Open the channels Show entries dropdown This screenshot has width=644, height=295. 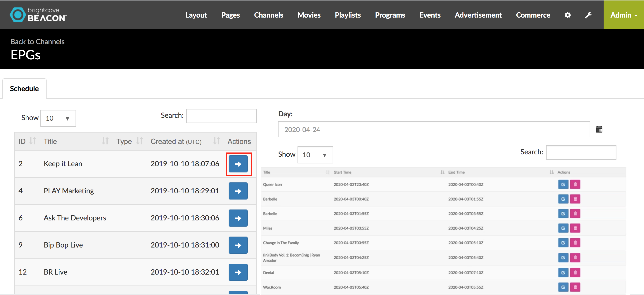pos(58,118)
